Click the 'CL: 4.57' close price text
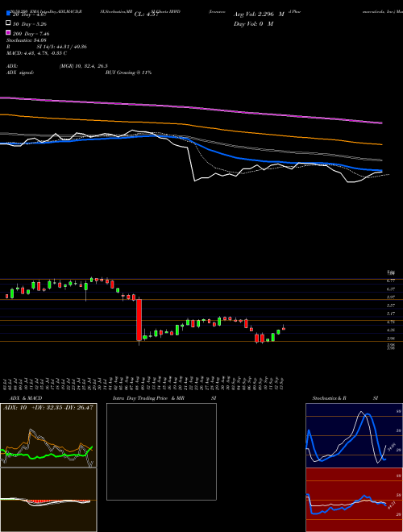 (x=147, y=15)
